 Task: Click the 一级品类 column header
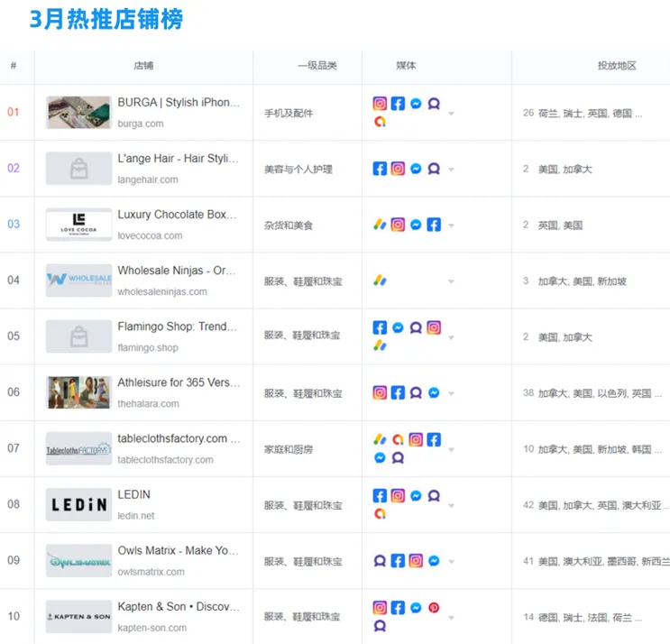pos(317,65)
